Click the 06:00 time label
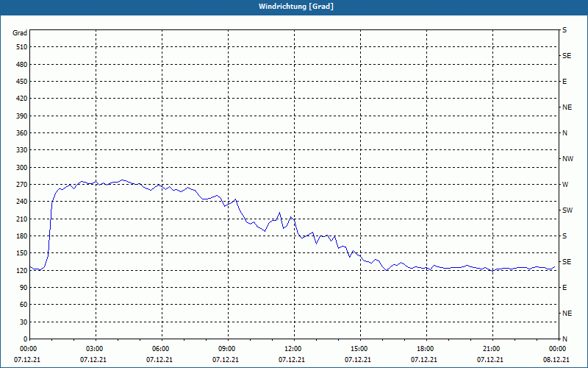 161,349
